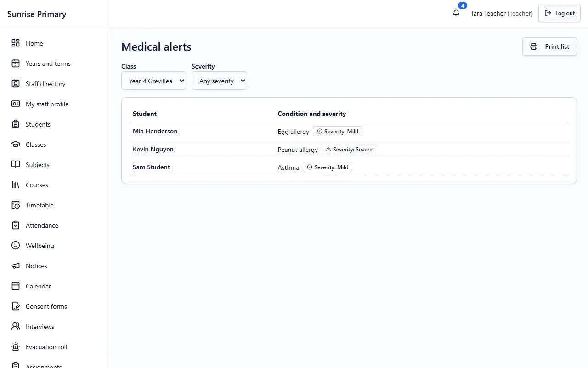Click Severity: Mild badge beside Egg allergy
Viewport: 588px width, 368px height.
338,132
